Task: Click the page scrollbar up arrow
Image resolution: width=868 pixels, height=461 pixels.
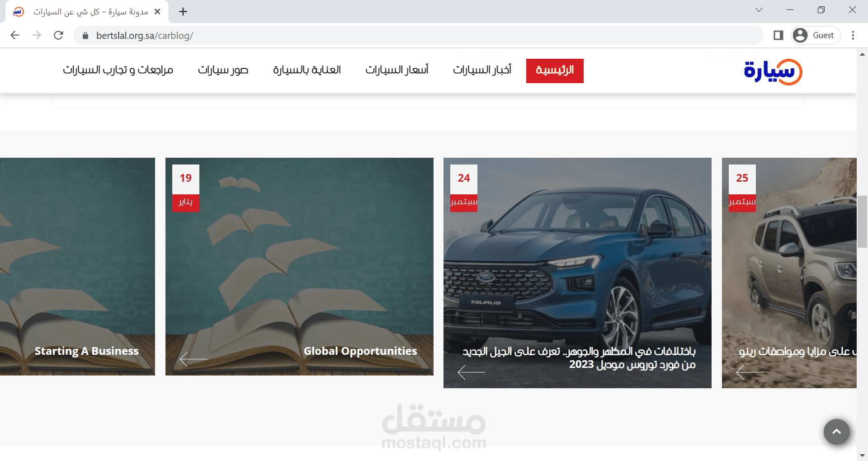Action: coord(862,54)
